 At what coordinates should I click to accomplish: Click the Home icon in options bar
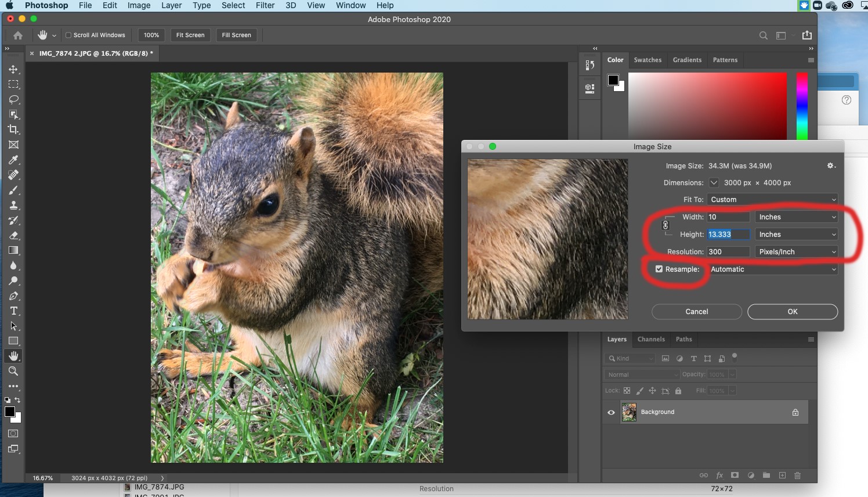click(18, 35)
